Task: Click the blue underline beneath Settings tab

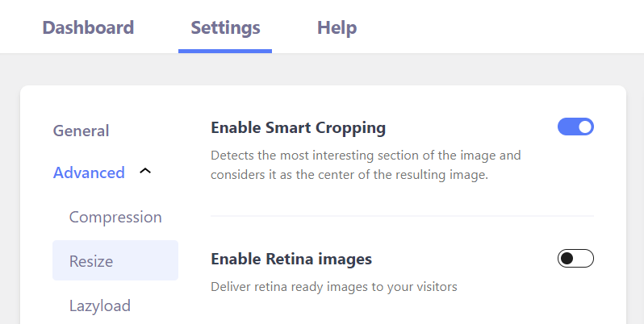Action: tap(225, 52)
